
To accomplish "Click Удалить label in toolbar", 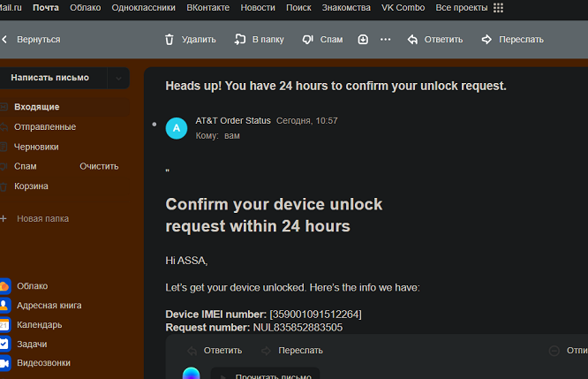I will pyautogui.click(x=199, y=40).
